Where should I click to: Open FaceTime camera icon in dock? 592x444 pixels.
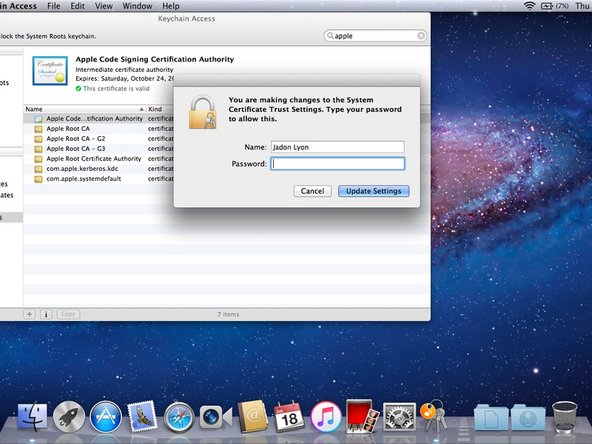[216, 417]
